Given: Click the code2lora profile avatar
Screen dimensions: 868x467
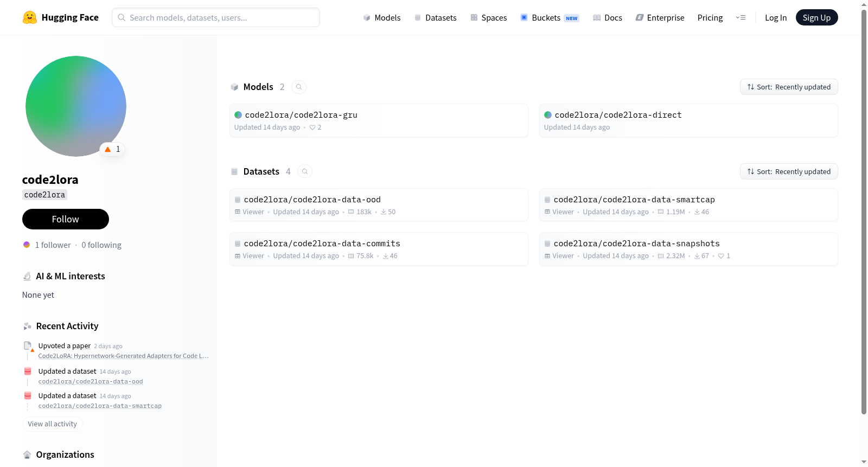Looking at the screenshot, I should click(76, 106).
